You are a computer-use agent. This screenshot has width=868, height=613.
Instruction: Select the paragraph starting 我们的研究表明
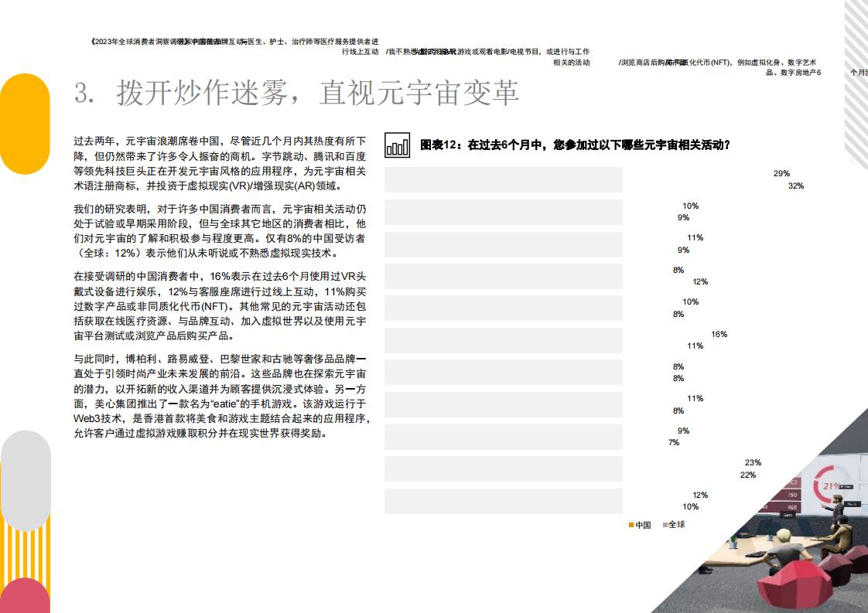pyautogui.click(x=220, y=230)
